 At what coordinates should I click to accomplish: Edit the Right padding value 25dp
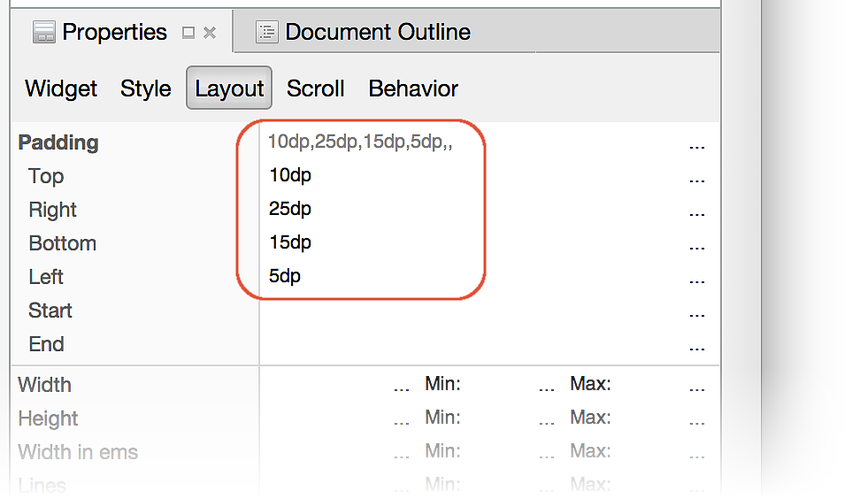291,210
